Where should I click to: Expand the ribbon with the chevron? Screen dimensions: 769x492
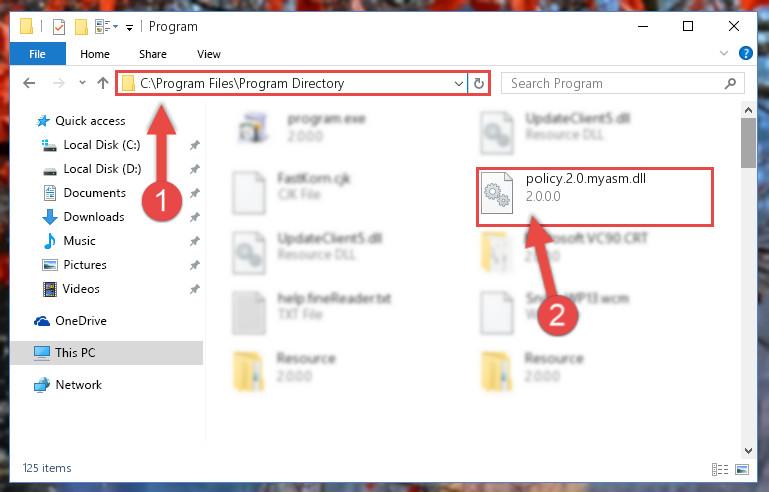pos(724,53)
